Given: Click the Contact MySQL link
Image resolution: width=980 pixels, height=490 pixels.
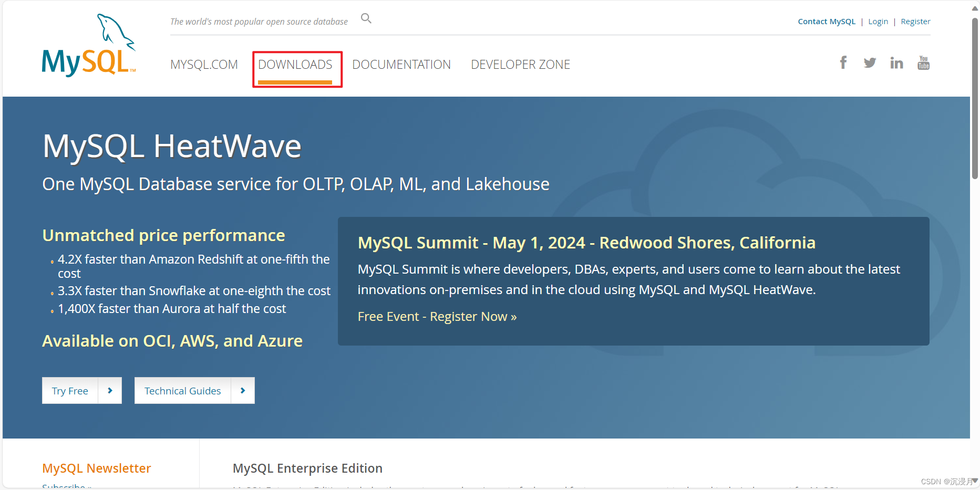Looking at the screenshot, I should click(x=827, y=22).
